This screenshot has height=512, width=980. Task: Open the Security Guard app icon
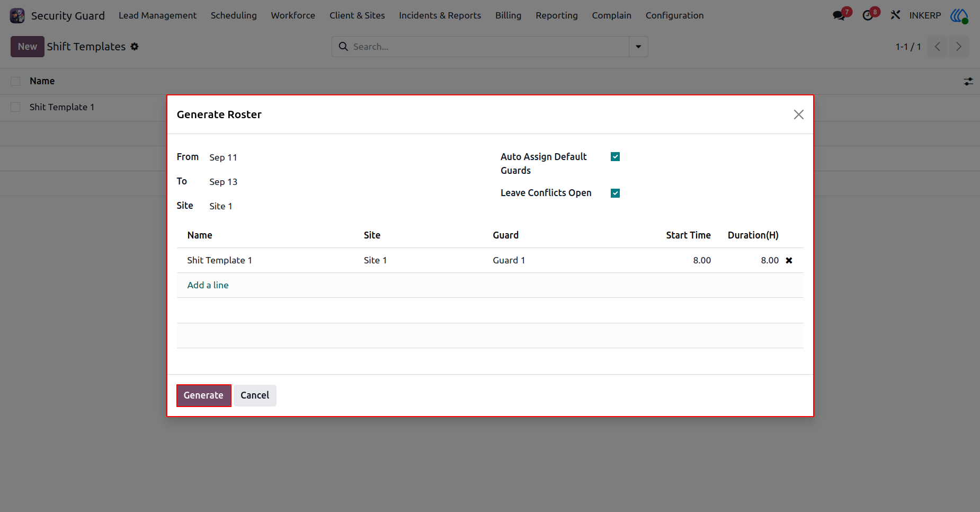17,15
